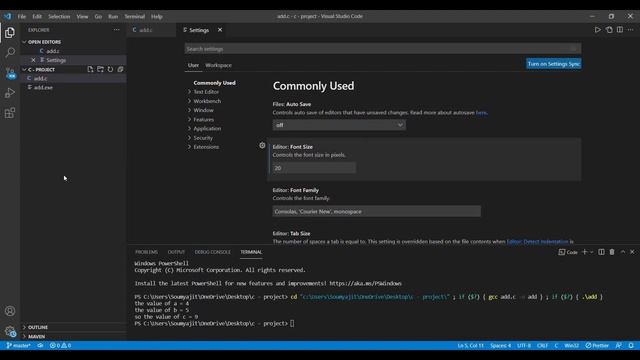This screenshot has width=640, height=360.
Task: Open notifications bell in status bar
Action: (631, 345)
